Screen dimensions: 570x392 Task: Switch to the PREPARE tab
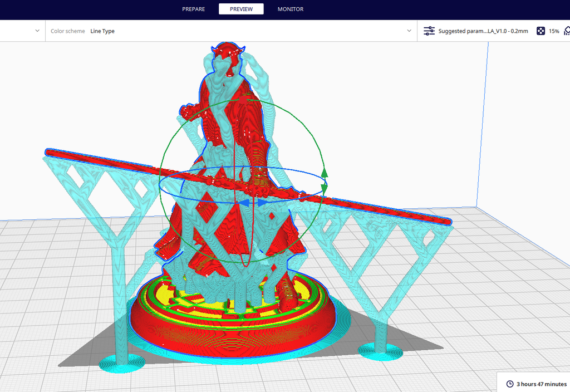coord(193,9)
